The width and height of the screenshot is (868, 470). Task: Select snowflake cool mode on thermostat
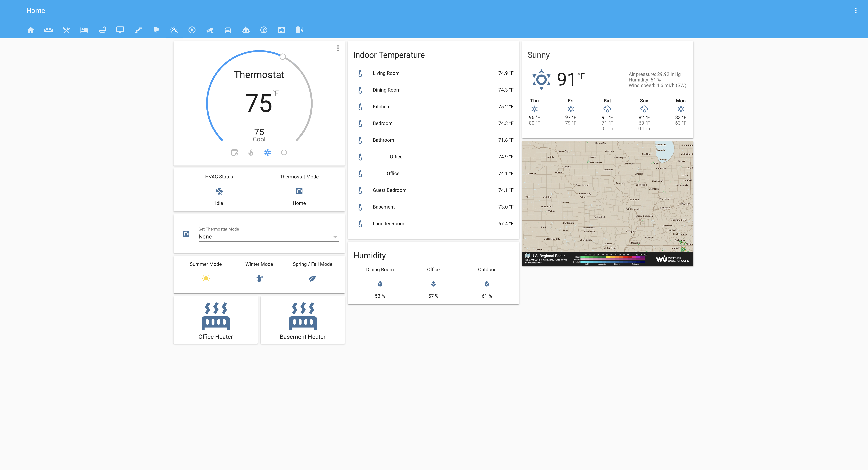pyautogui.click(x=268, y=152)
